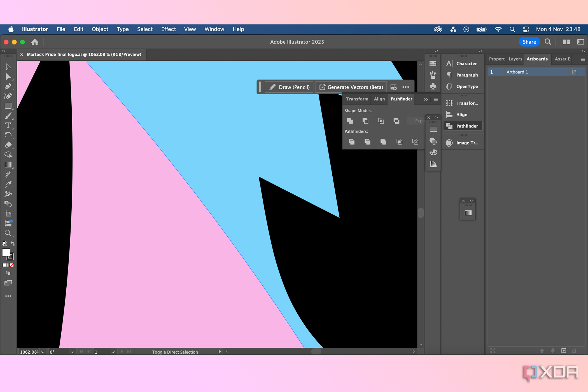Select the Zoom tool magnifier
Viewport: 588px width, 392px height.
coord(8,233)
